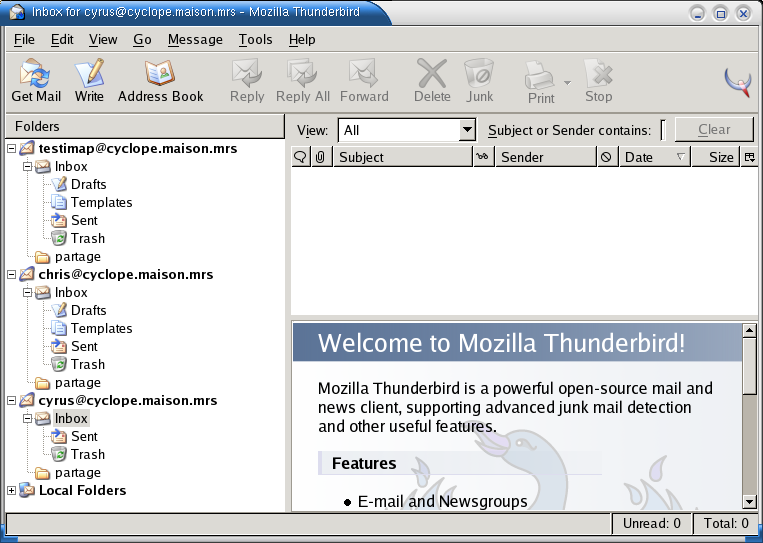
Task: Click the preview pane scroll up arrow
Action: [749, 330]
